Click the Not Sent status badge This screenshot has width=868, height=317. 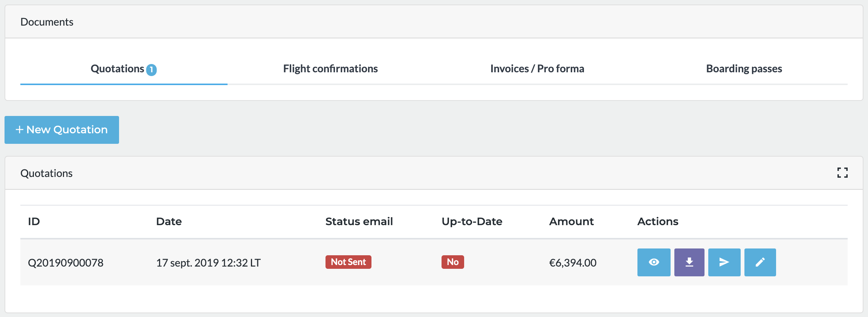tap(348, 262)
